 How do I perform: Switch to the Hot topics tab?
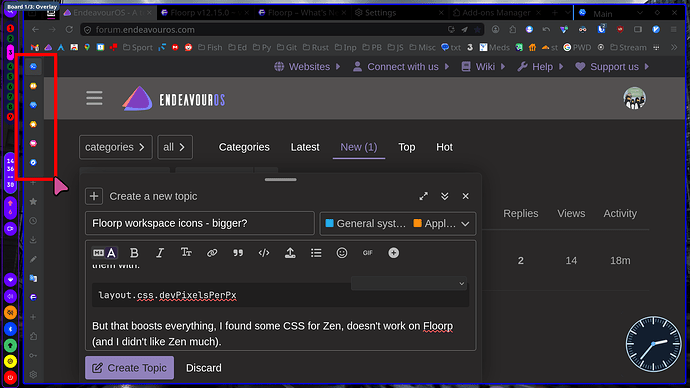444,147
